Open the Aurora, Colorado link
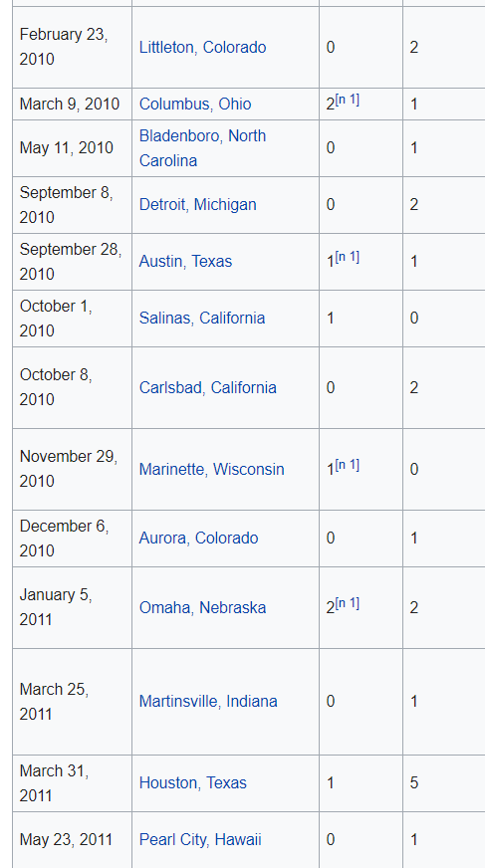 pyautogui.click(x=198, y=539)
